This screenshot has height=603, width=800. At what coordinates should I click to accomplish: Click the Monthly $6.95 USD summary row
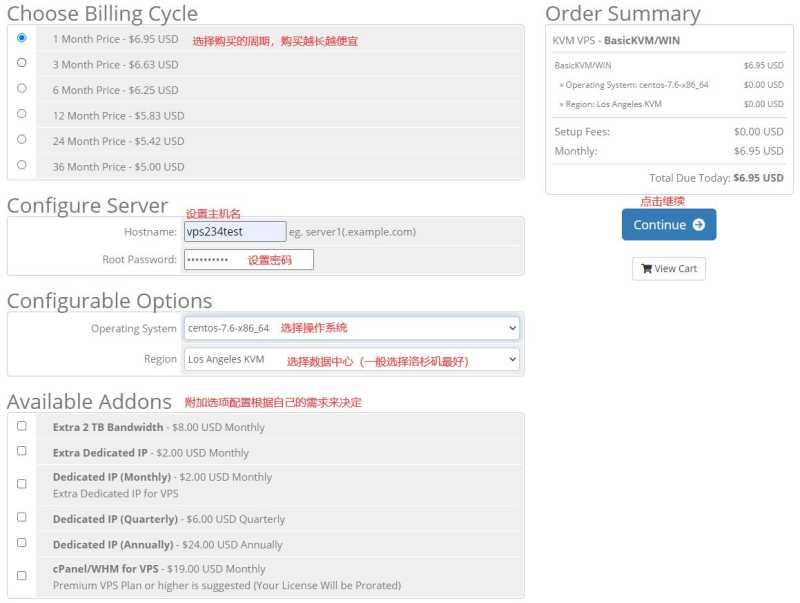tap(669, 151)
